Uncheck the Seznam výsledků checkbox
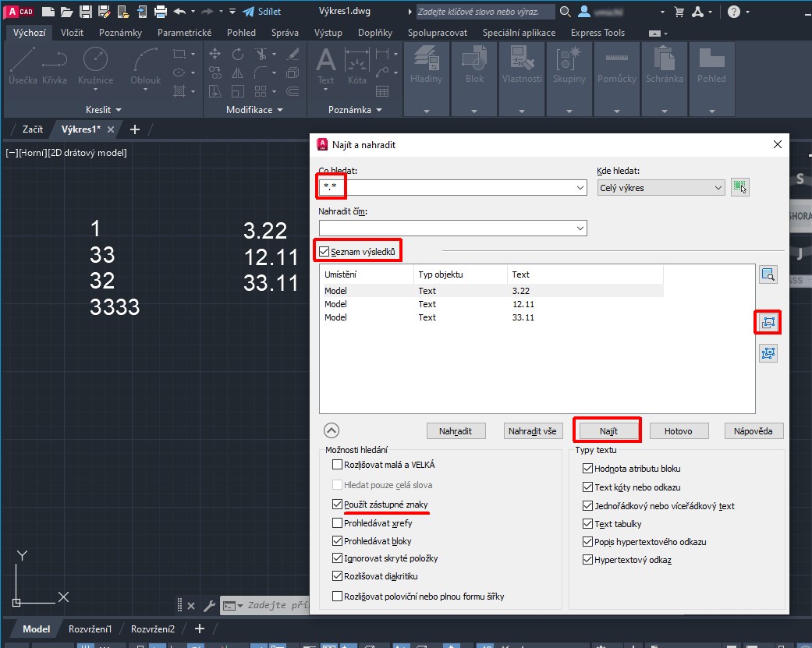The width and height of the screenshot is (812, 648). (x=324, y=251)
